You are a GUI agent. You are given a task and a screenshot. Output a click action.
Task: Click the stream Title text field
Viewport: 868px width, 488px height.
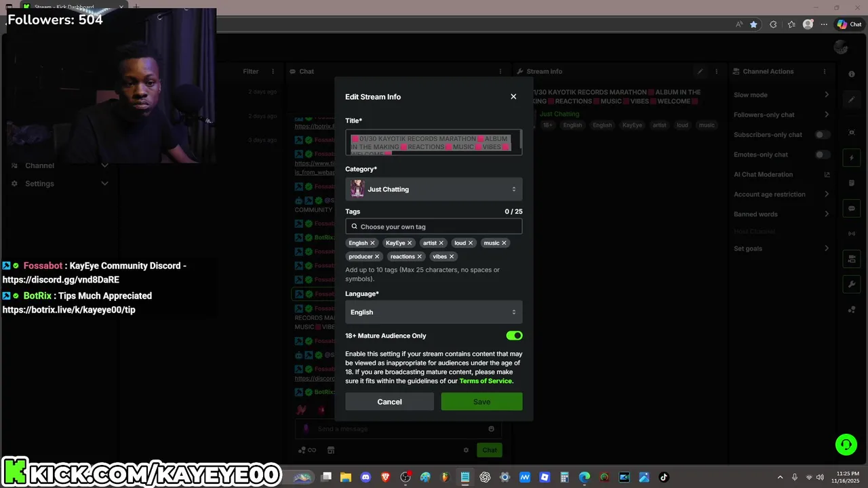tap(434, 143)
